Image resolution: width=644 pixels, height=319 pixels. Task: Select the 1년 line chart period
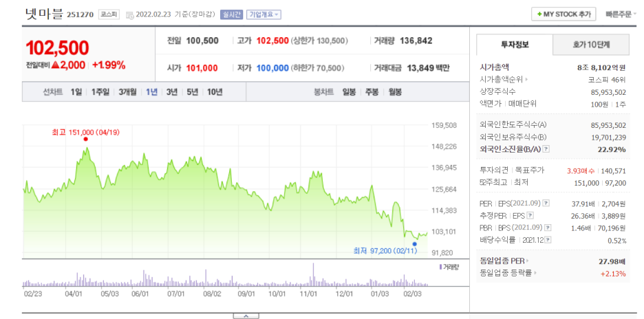tap(151, 92)
